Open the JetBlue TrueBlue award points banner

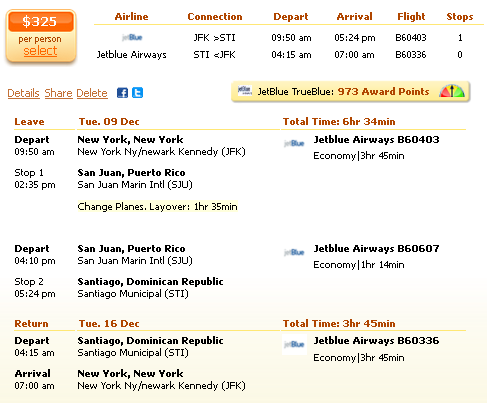tap(350, 91)
